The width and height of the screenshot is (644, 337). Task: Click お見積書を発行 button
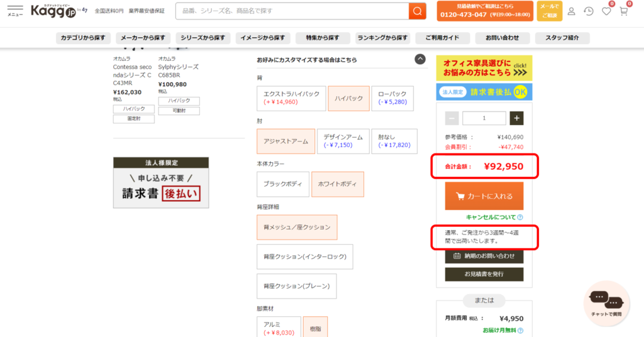click(x=484, y=274)
